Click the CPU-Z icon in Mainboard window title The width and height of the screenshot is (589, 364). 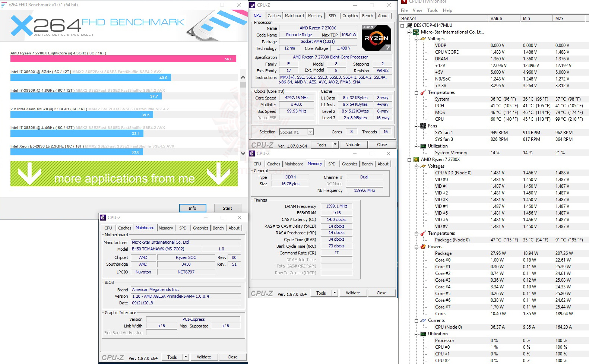tap(103, 218)
